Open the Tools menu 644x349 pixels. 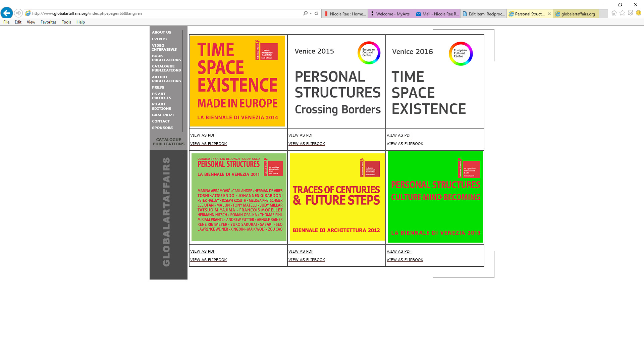pos(66,22)
